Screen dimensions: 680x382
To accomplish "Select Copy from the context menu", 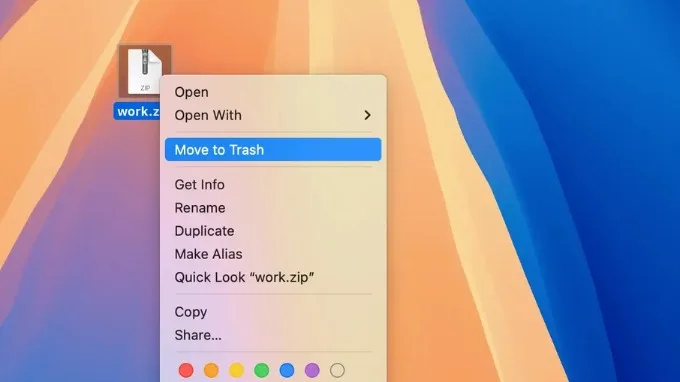I will [x=273, y=312].
